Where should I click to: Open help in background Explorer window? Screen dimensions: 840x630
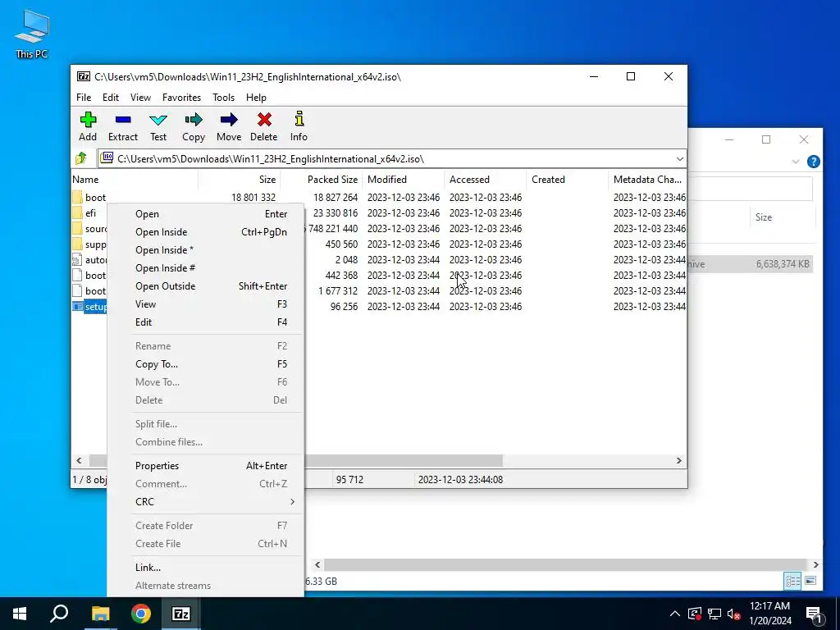click(x=813, y=162)
